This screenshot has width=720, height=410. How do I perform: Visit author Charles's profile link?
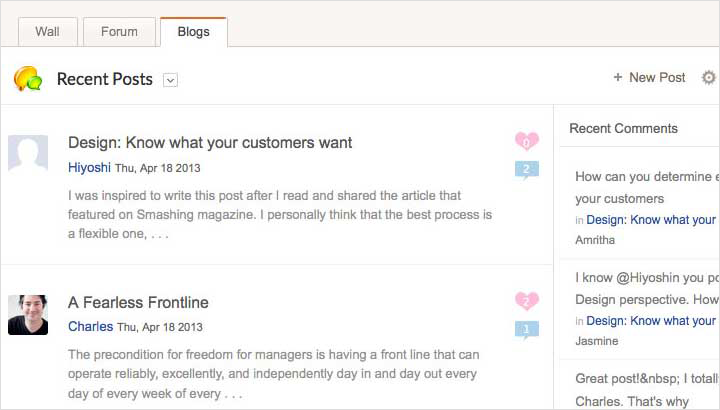(90, 327)
